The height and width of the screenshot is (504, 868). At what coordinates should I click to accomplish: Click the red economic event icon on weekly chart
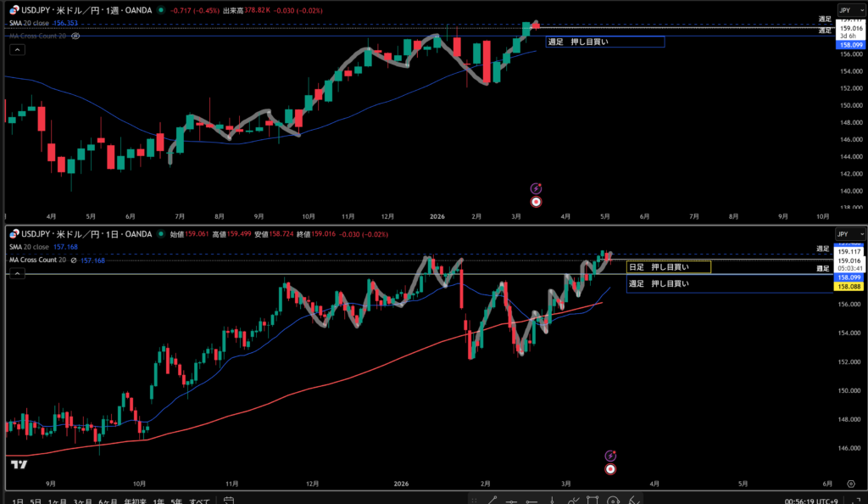(536, 202)
